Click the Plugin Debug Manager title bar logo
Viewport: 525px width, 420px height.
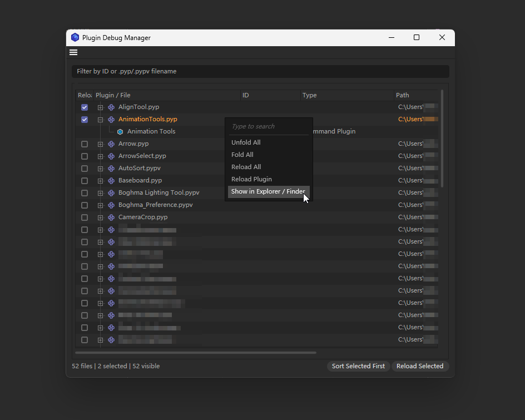click(x=75, y=37)
